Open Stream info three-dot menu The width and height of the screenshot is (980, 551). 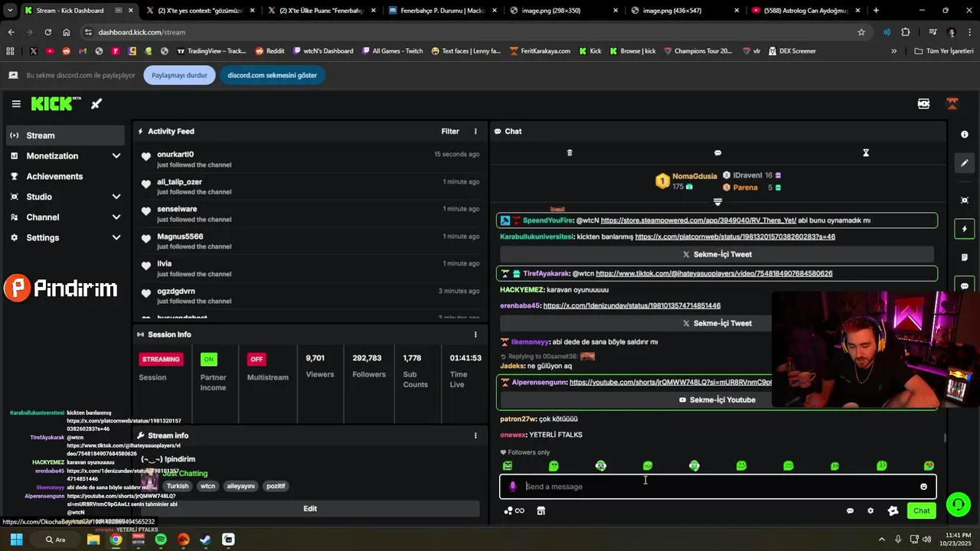click(475, 435)
